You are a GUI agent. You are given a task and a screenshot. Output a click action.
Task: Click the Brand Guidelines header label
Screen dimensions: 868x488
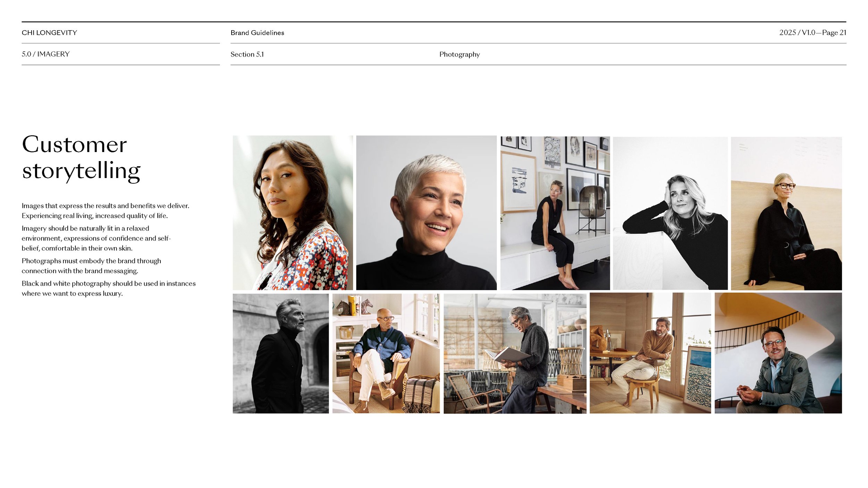(x=257, y=33)
